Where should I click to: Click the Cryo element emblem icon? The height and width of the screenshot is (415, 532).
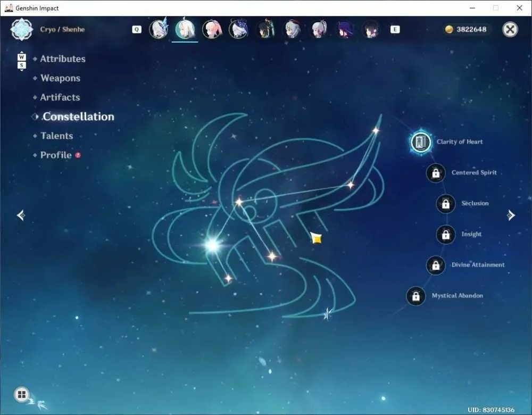click(x=22, y=29)
